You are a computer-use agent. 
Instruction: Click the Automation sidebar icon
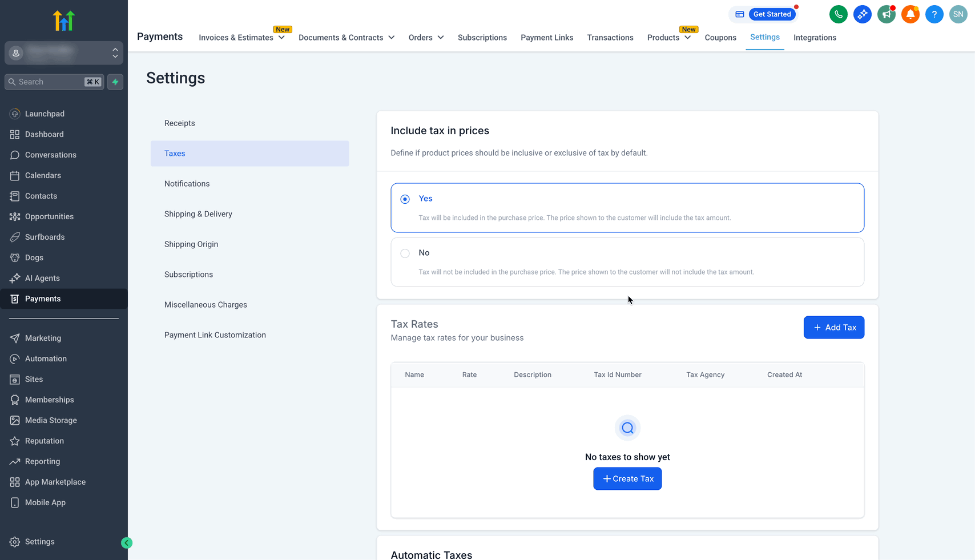pos(15,358)
